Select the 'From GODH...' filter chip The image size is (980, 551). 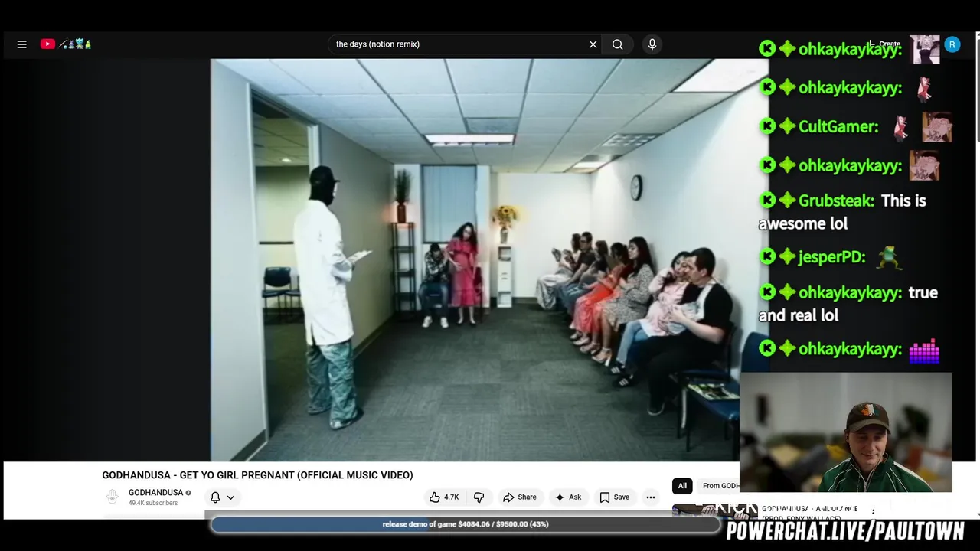[720, 486]
